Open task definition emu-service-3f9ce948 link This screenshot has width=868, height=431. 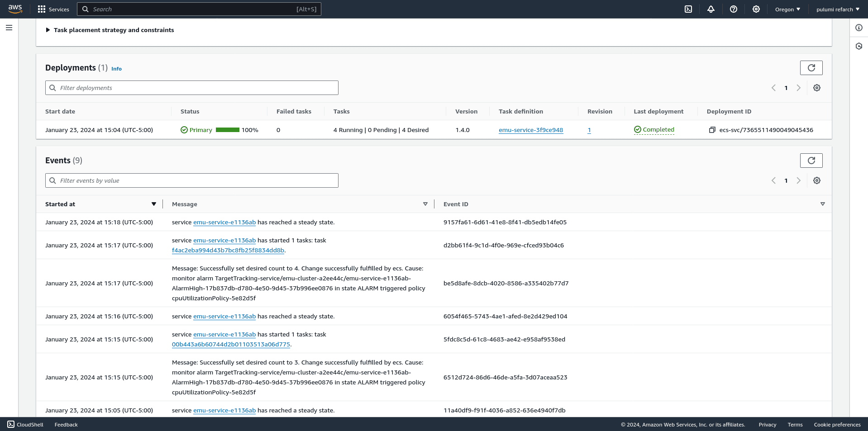click(x=530, y=130)
